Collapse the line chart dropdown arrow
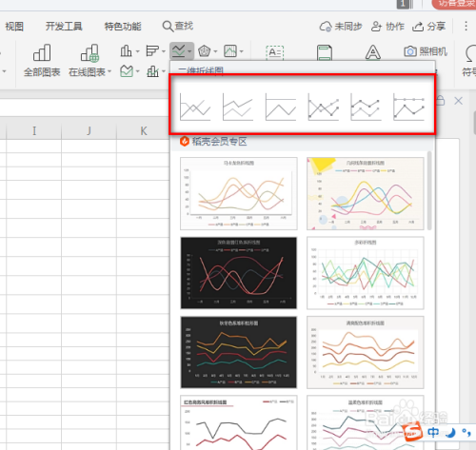The width and height of the screenshot is (476, 450). point(189,51)
